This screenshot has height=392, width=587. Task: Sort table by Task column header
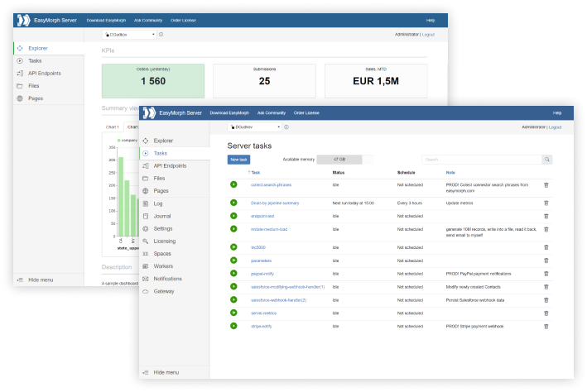pos(254,173)
